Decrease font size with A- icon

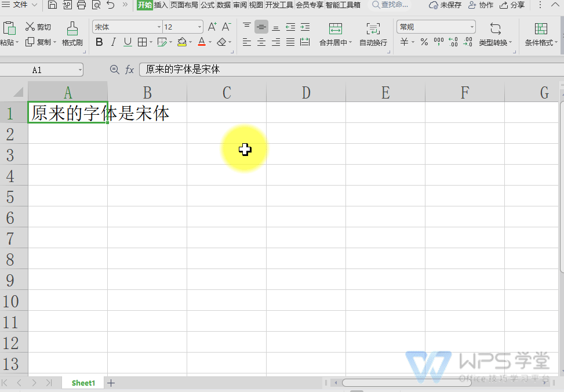coord(226,27)
